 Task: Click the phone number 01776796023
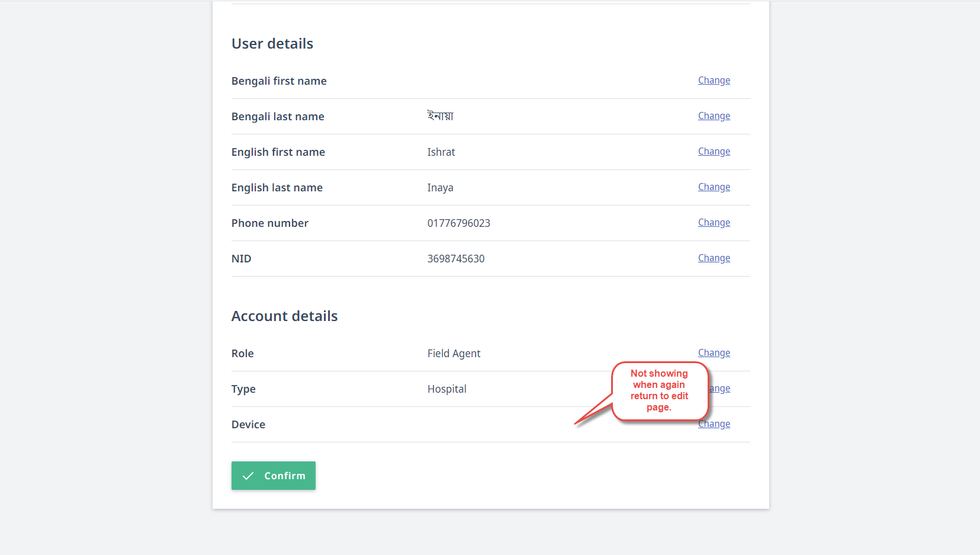click(x=459, y=223)
